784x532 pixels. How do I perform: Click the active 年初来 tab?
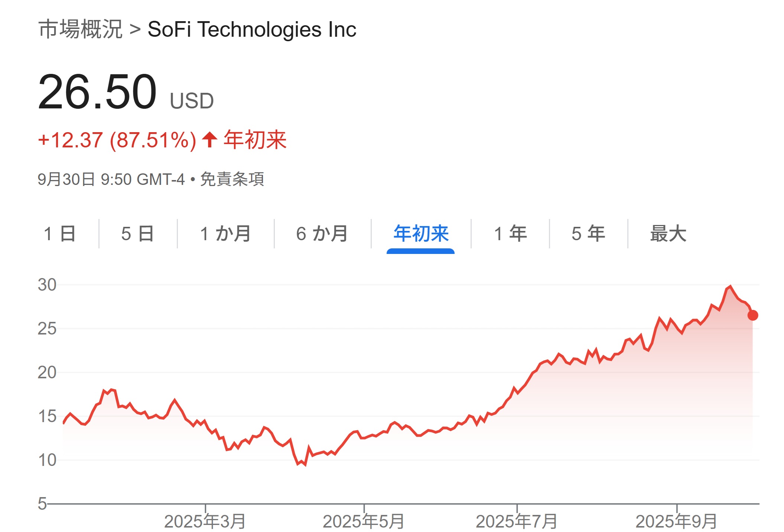pos(421,234)
